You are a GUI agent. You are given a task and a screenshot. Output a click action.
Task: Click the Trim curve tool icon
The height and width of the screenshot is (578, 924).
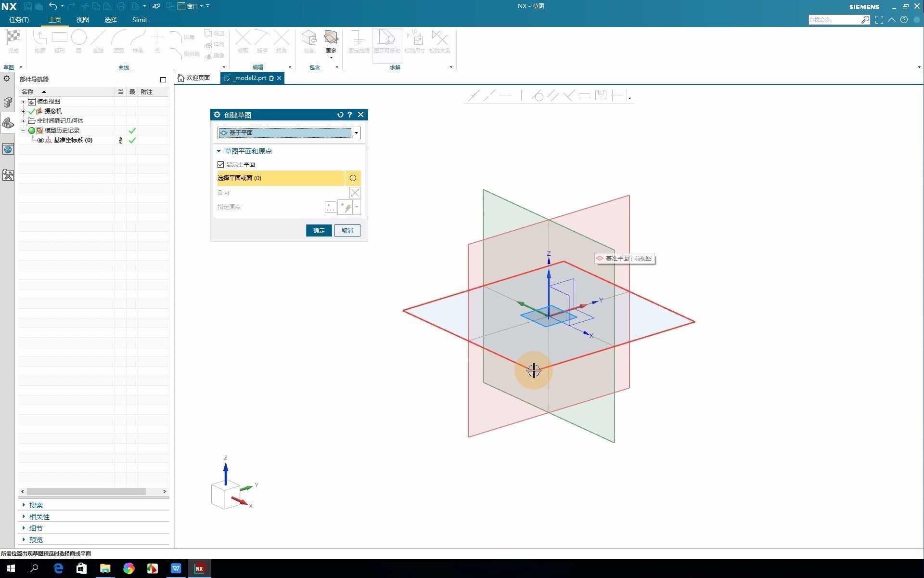coord(243,38)
